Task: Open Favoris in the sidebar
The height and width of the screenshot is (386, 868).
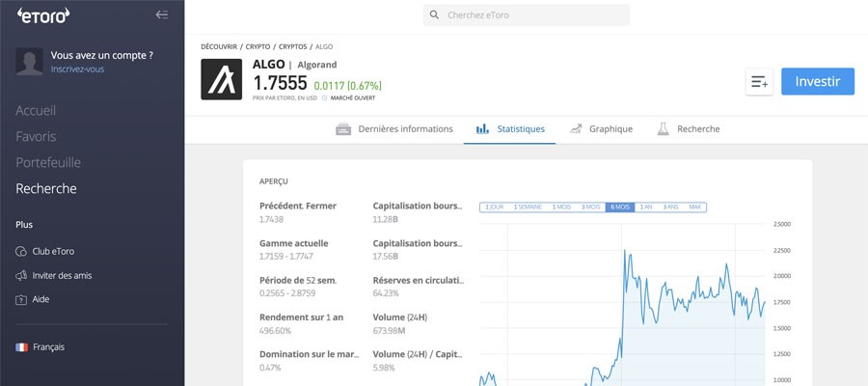Action: (x=36, y=136)
